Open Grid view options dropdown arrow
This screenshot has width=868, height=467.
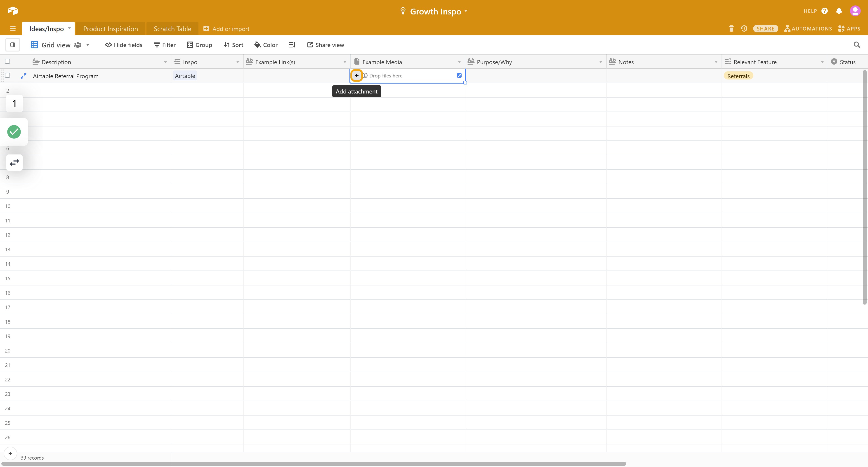[x=88, y=45]
